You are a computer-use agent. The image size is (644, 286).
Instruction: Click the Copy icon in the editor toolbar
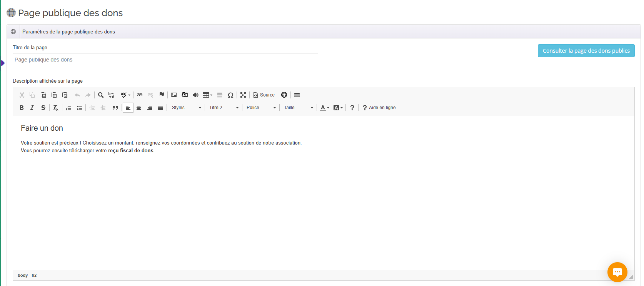point(32,95)
